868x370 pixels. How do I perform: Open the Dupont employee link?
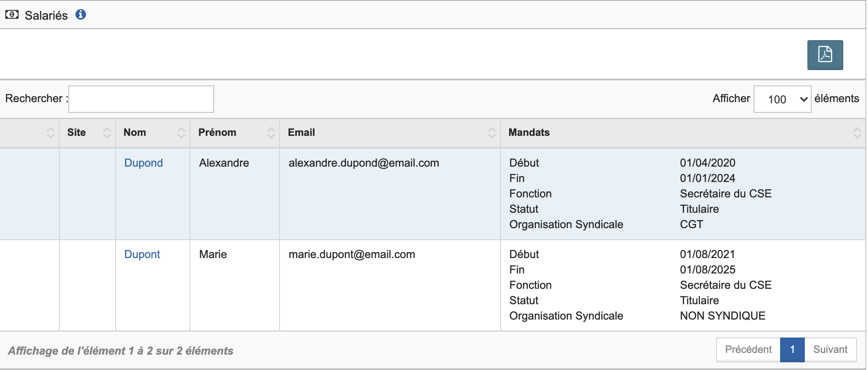[142, 254]
